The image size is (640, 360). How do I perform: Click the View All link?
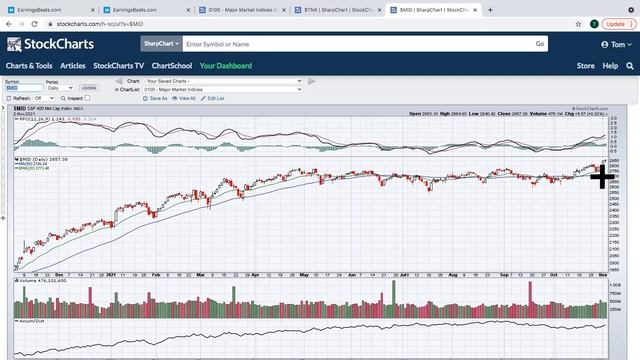point(184,98)
